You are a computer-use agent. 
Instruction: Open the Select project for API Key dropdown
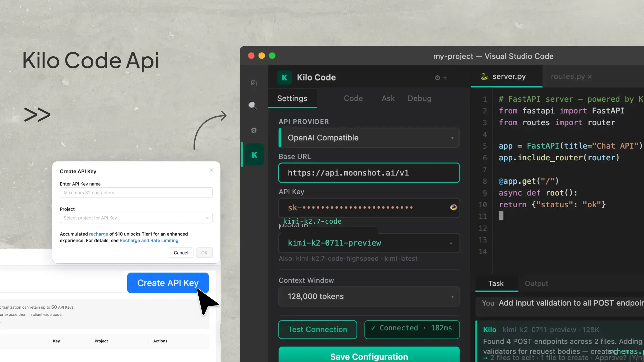point(136,218)
